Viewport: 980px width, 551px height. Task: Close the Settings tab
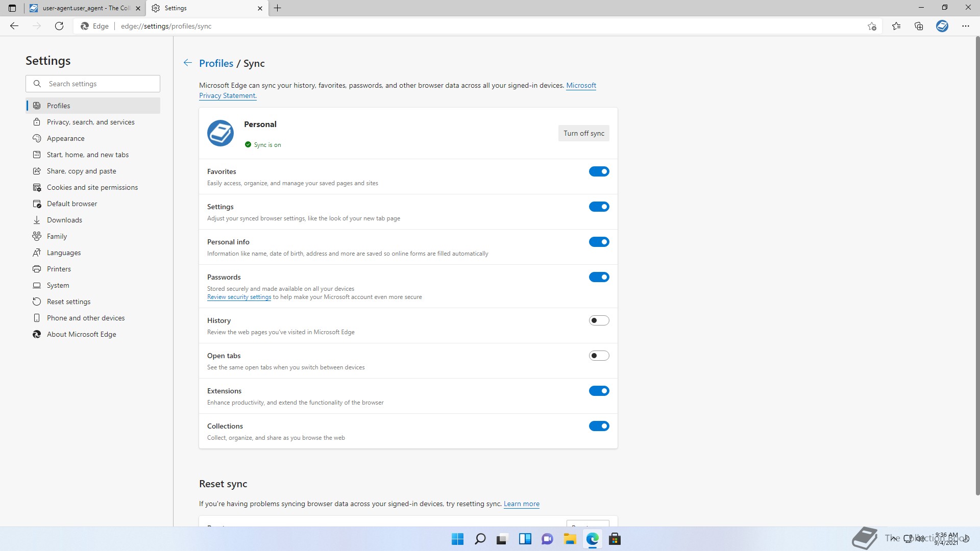[260, 8]
